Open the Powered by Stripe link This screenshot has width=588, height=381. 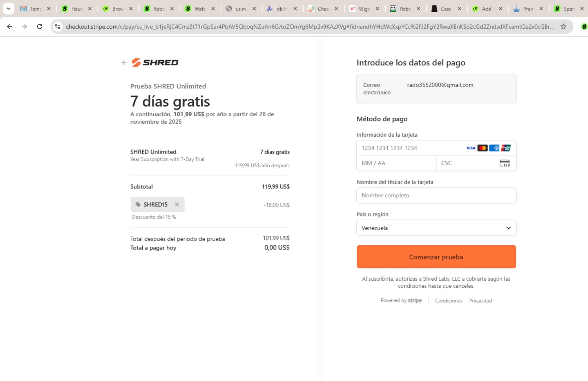click(x=401, y=300)
